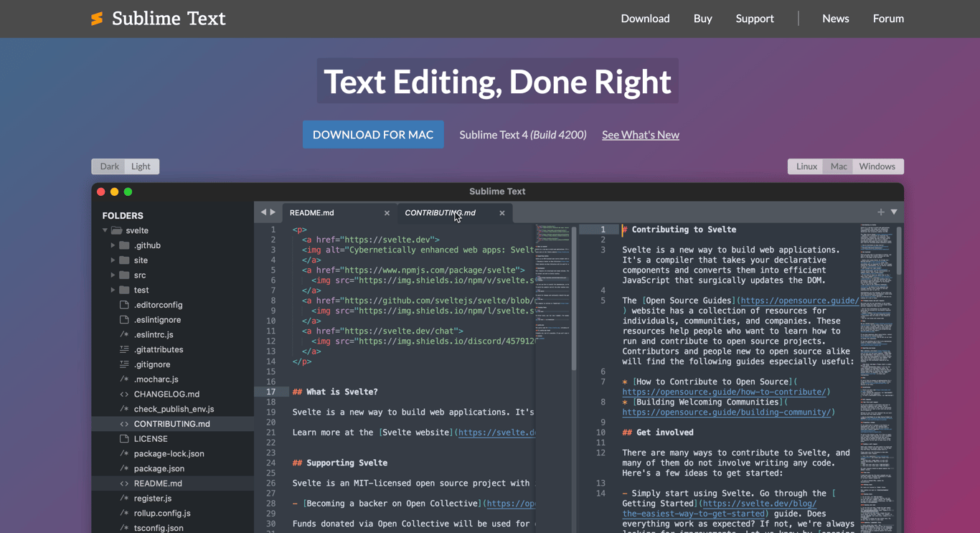Viewport: 980px width, 533px height.
Task: Open a new tab with the plus icon
Action: point(880,212)
